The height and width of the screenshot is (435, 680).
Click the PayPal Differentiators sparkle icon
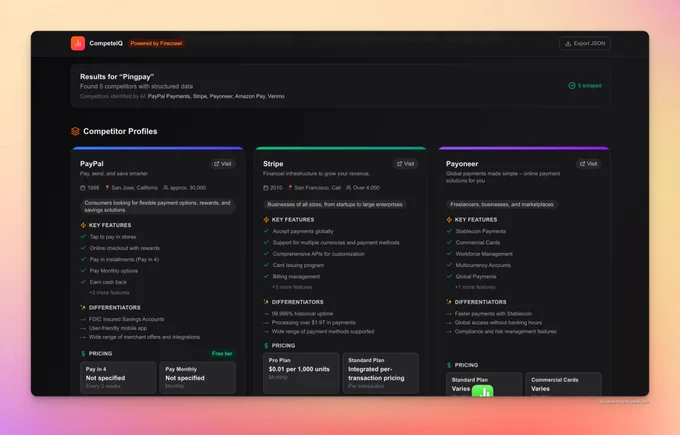click(83, 307)
